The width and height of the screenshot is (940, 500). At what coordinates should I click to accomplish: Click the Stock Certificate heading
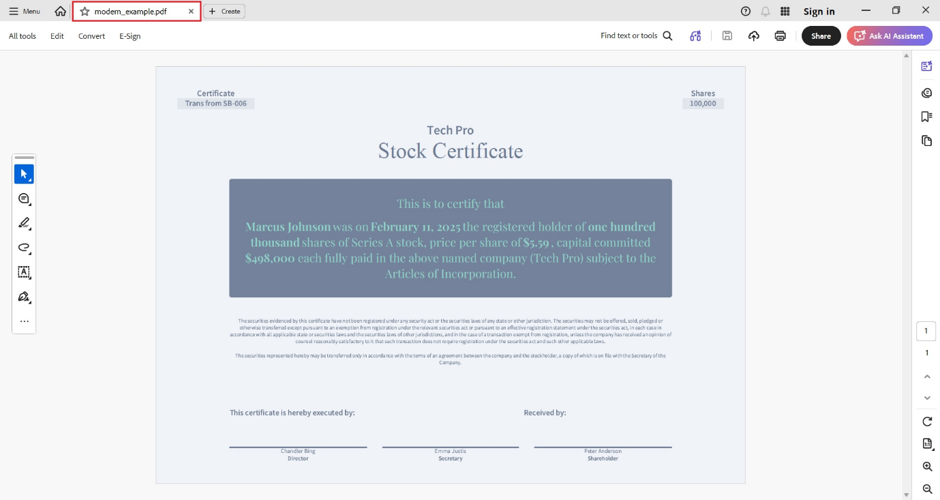point(450,151)
